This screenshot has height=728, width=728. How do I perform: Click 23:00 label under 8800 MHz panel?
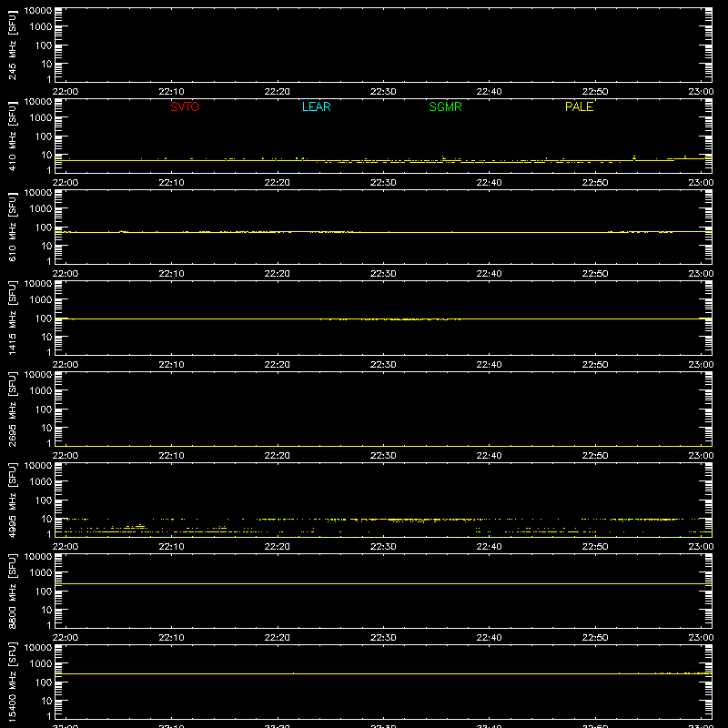coord(701,638)
